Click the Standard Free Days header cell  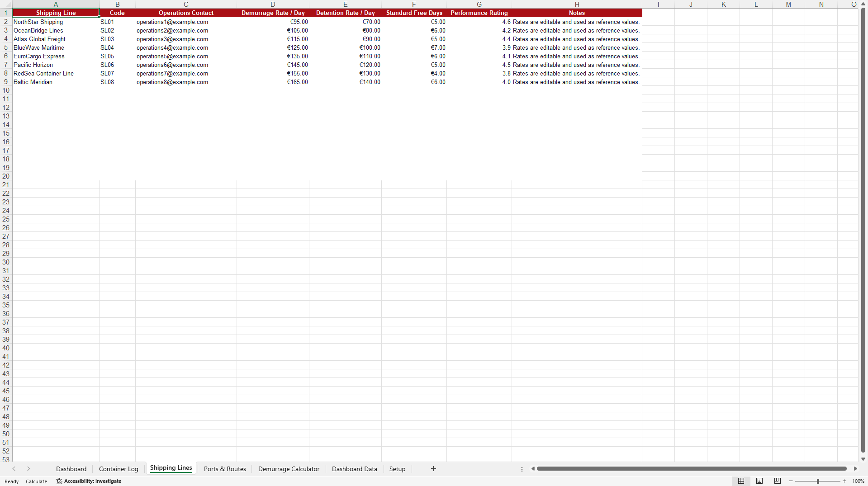tap(414, 13)
